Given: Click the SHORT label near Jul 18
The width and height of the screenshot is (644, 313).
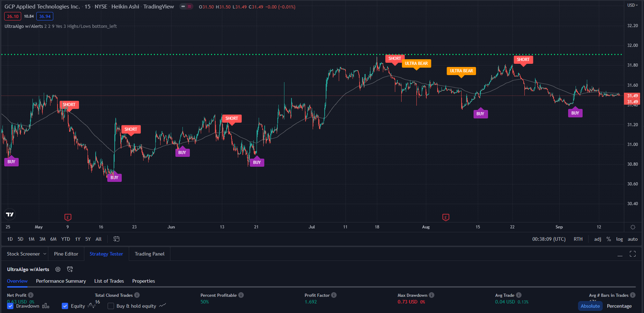Looking at the screenshot, I should point(394,58).
